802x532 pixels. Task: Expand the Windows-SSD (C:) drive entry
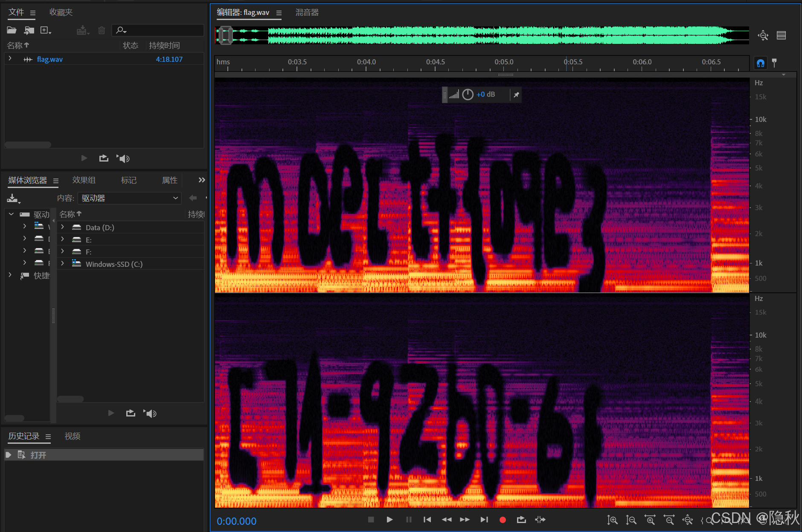[x=62, y=263]
